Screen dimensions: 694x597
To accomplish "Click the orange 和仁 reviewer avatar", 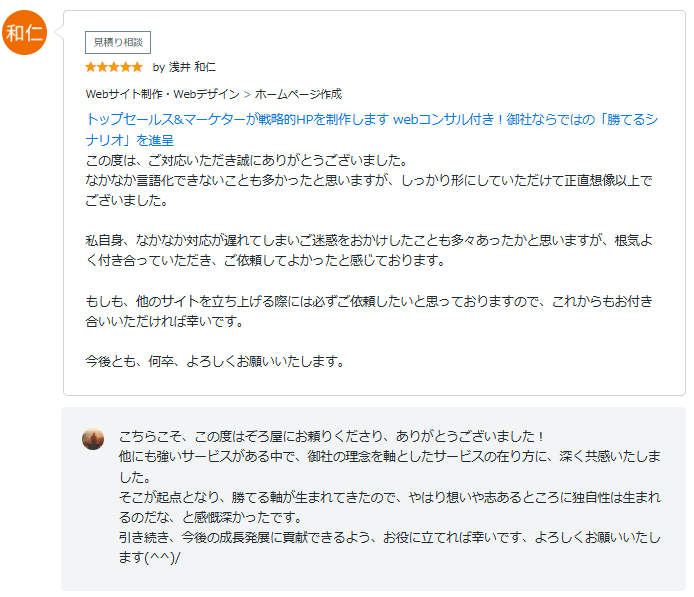I will click(25, 33).
